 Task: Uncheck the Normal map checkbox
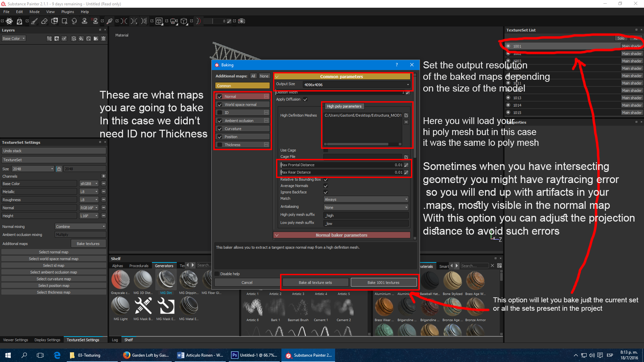tap(220, 97)
